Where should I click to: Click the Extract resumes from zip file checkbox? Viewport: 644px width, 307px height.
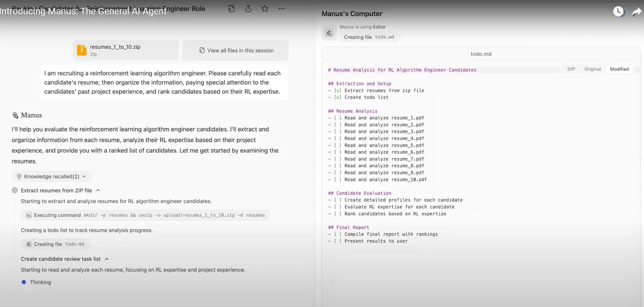[338, 91]
